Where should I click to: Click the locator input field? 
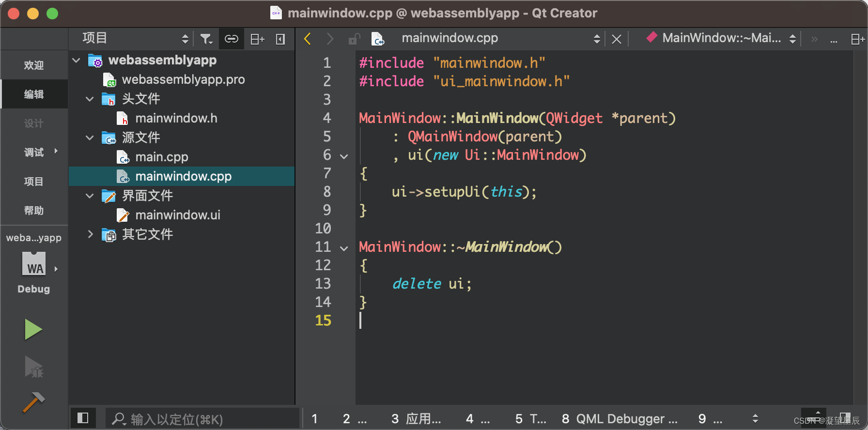pyautogui.click(x=202, y=418)
